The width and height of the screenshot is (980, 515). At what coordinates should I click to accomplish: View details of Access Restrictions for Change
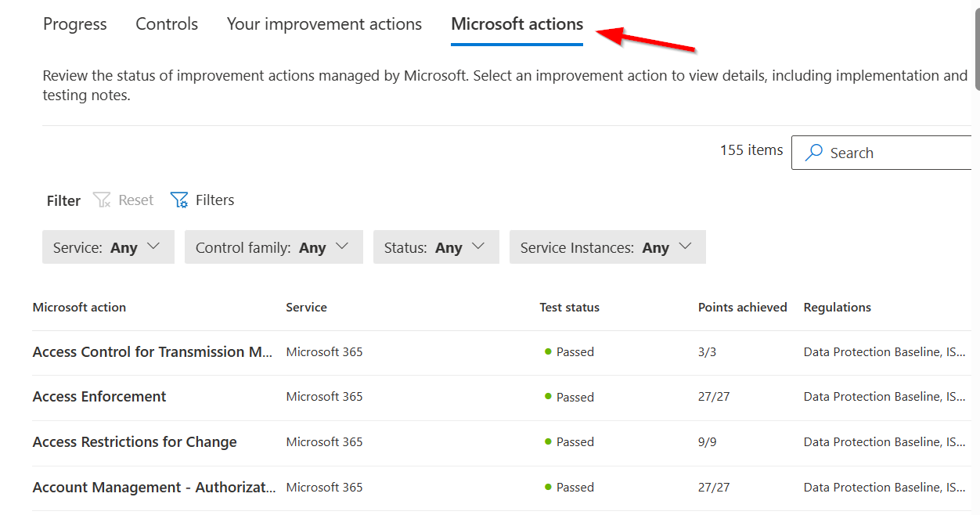[x=134, y=441]
